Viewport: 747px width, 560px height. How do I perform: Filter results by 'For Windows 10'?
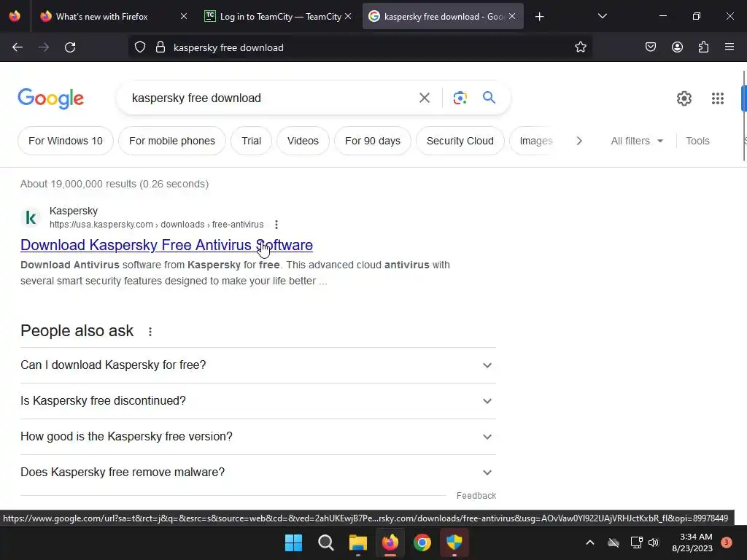coord(66,141)
